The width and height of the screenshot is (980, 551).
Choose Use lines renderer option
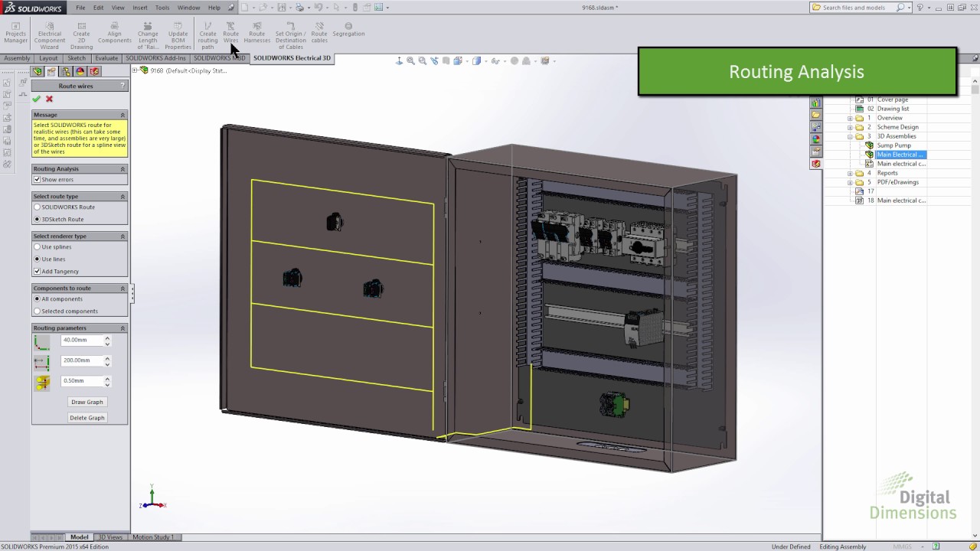click(37, 259)
